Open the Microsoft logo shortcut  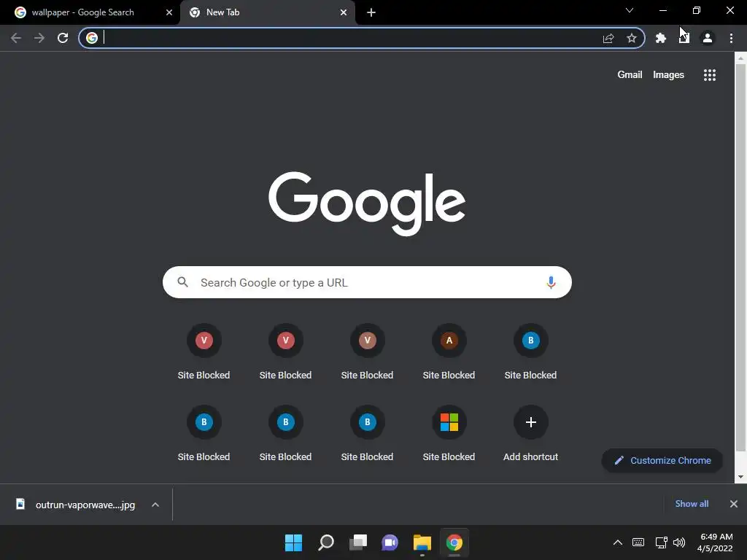coord(449,422)
